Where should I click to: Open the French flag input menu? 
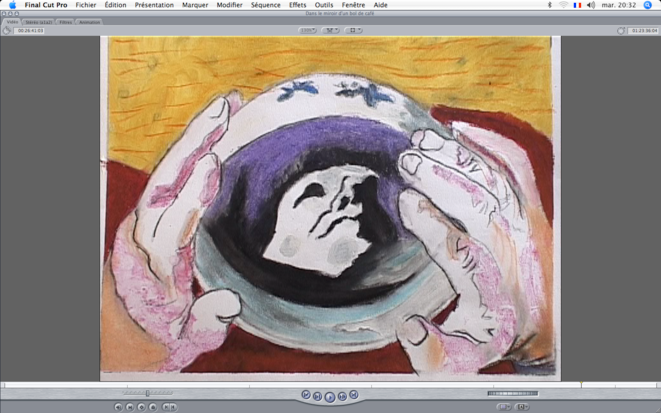(577, 5)
